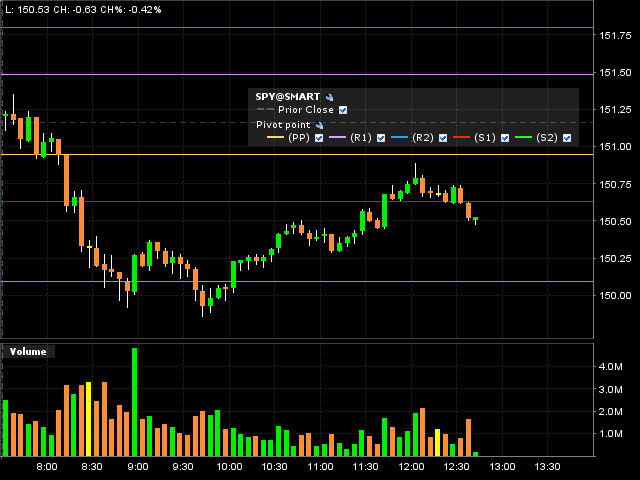This screenshot has height=480, width=640.
Task: Toggle the (R2) checkbox in legend
Action: pyautogui.click(x=443, y=138)
